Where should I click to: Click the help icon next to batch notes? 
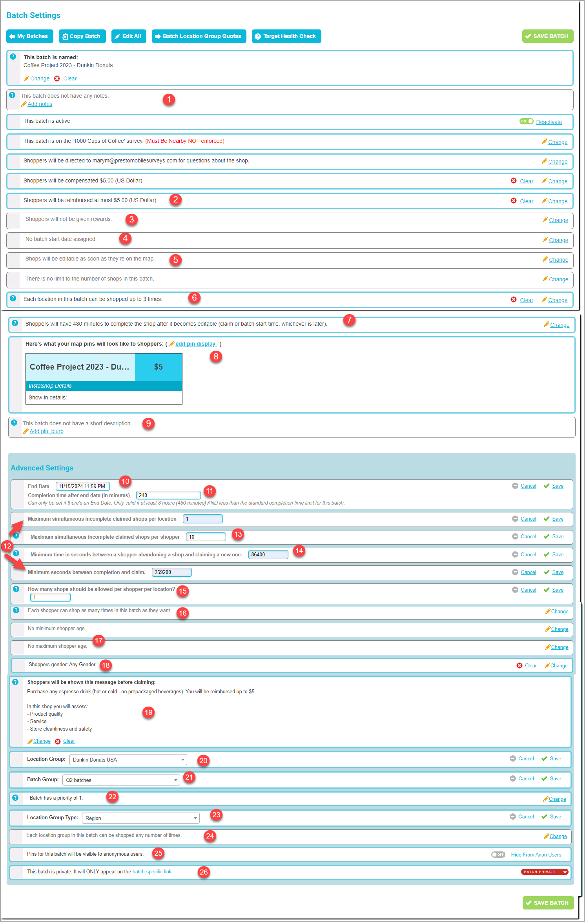click(x=12, y=95)
